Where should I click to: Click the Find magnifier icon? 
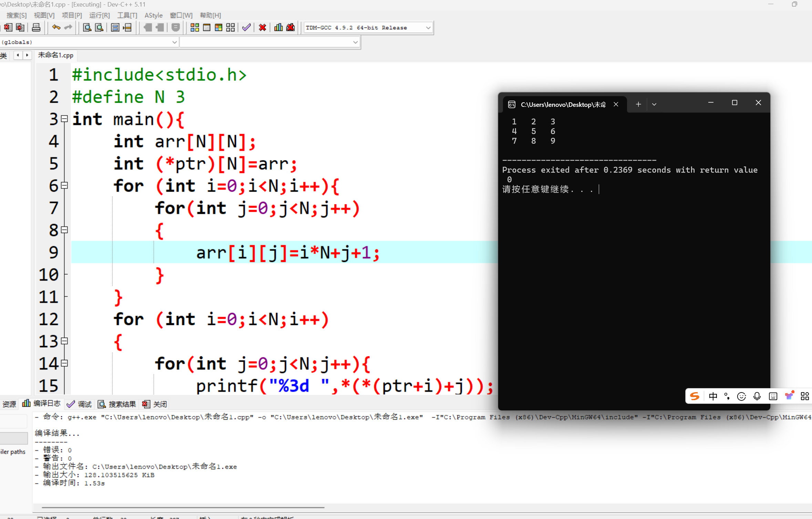[87, 28]
